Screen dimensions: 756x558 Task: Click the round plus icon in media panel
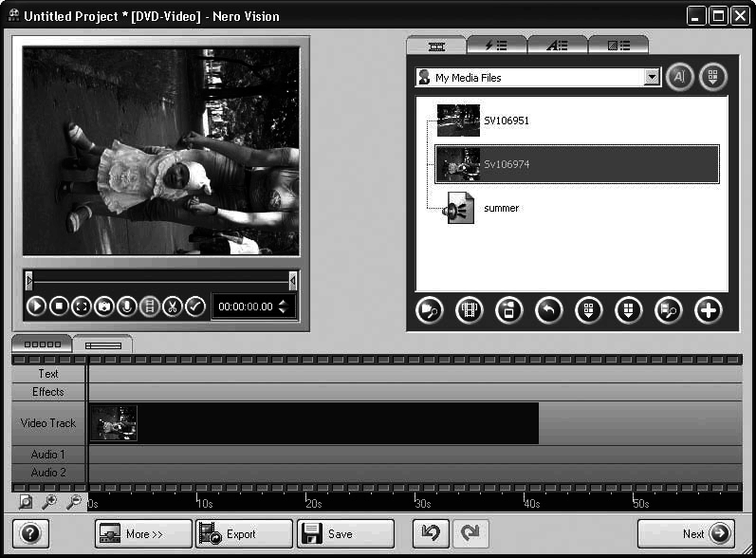708,310
